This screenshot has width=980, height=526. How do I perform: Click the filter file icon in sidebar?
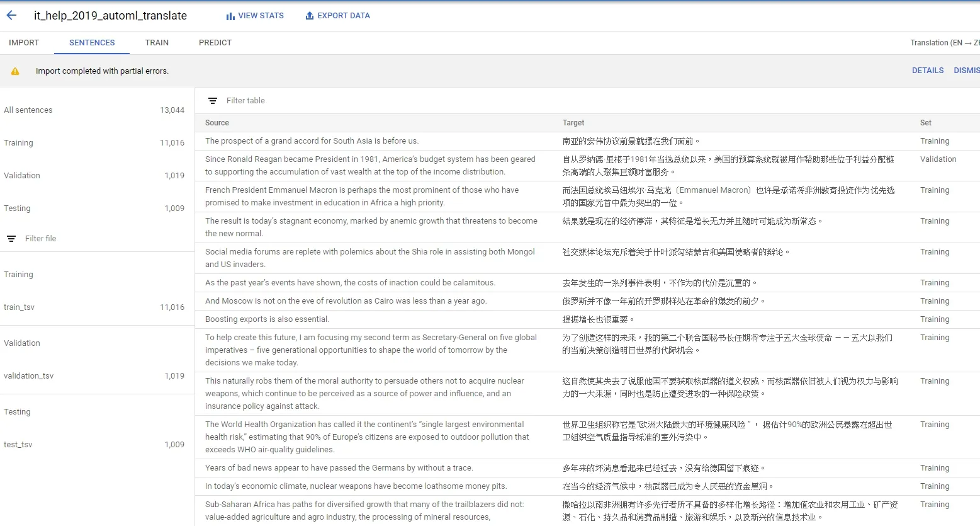coord(11,239)
